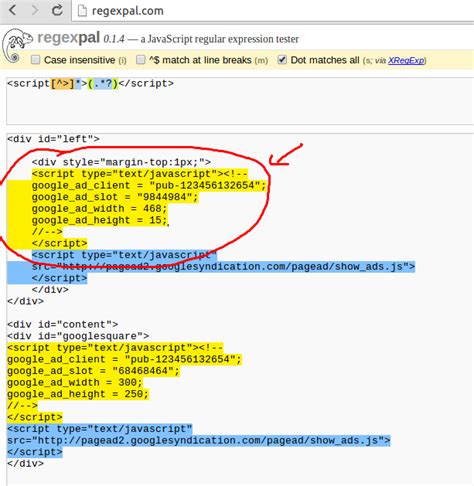The image size is (474, 486).
Task: Enable the Case insensitive checkbox
Action: tap(35, 60)
